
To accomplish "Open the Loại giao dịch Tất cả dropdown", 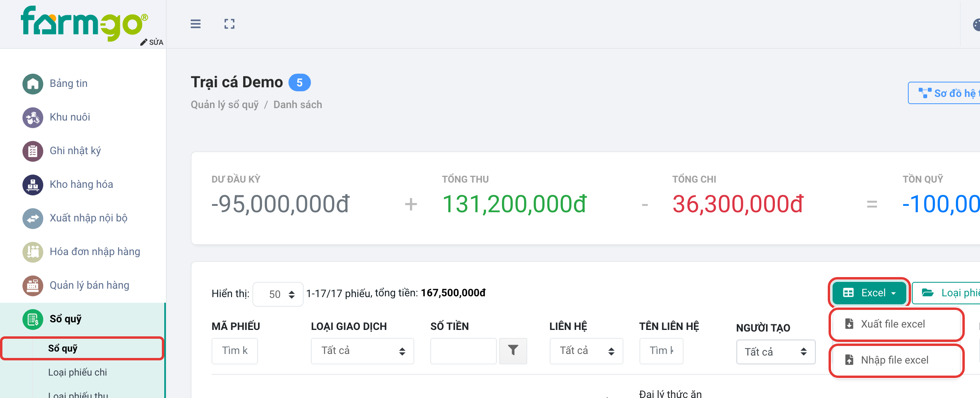I will click(362, 351).
